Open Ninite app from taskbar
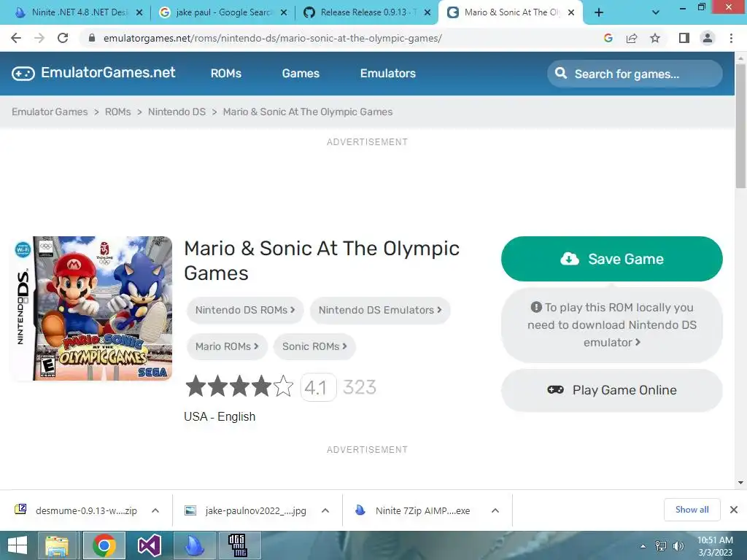 pyautogui.click(x=194, y=545)
